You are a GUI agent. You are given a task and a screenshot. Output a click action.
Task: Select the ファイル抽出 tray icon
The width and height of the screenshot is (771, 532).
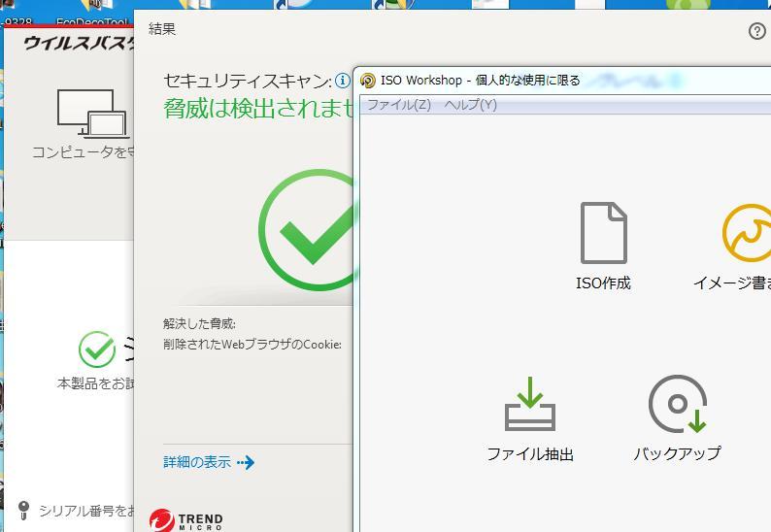[529, 405]
